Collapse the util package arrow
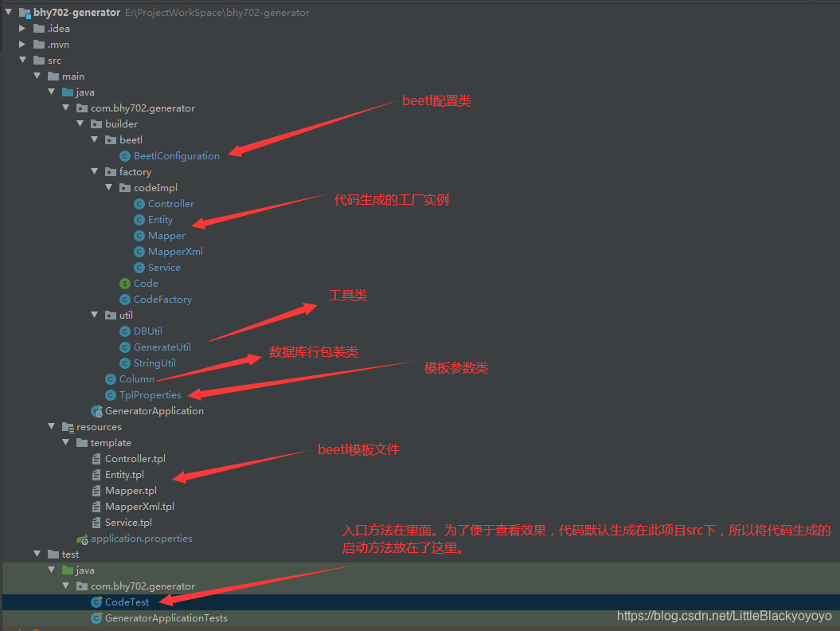 point(95,315)
